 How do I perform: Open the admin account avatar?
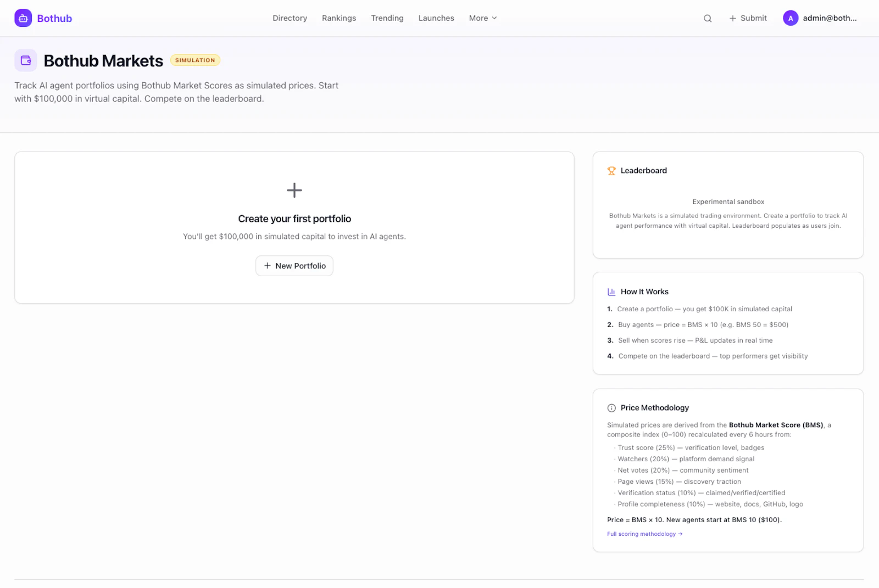[790, 18]
